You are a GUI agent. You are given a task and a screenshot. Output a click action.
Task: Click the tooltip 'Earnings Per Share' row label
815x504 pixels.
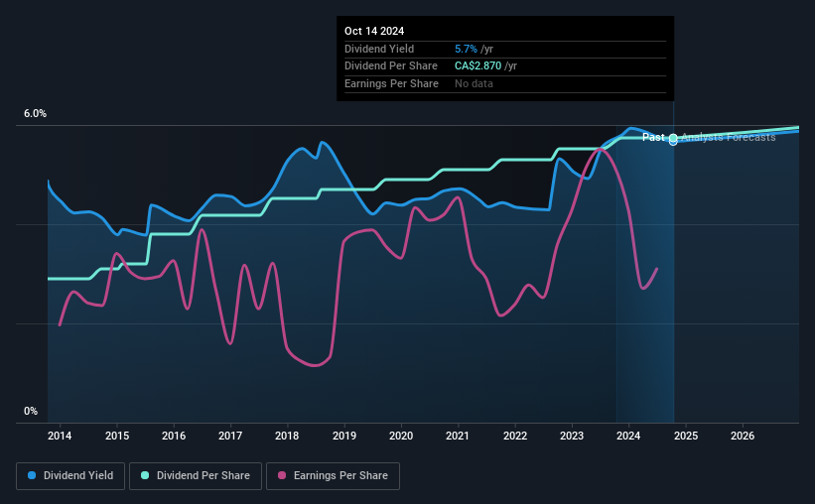pyautogui.click(x=391, y=83)
